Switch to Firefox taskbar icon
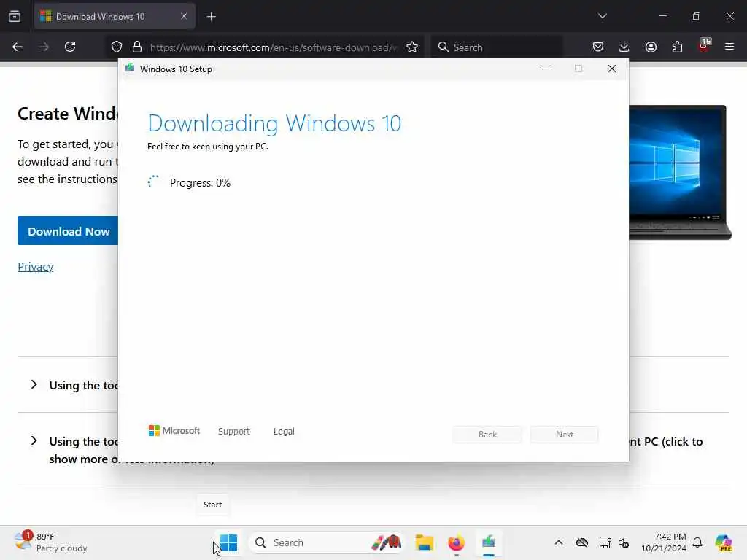Image resolution: width=747 pixels, height=560 pixels. coord(457,542)
